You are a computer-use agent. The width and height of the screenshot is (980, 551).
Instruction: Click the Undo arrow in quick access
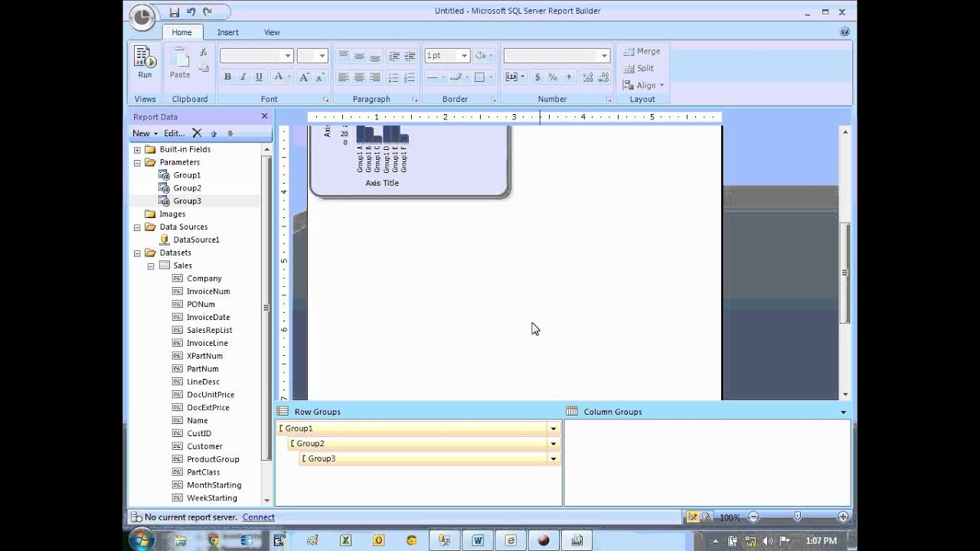(191, 11)
